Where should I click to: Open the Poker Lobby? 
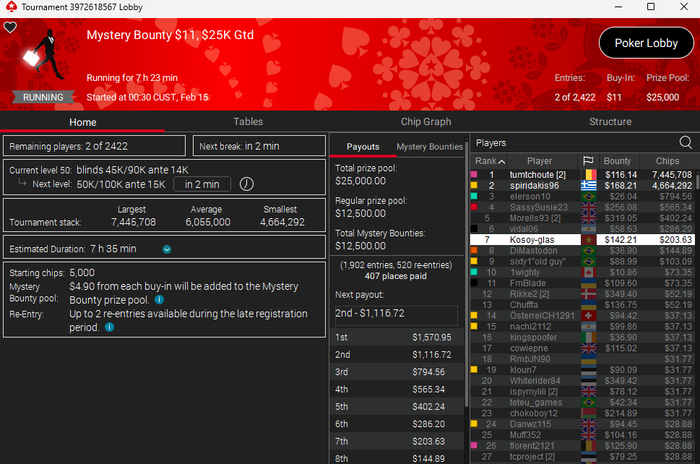pyautogui.click(x=646, y=43)
